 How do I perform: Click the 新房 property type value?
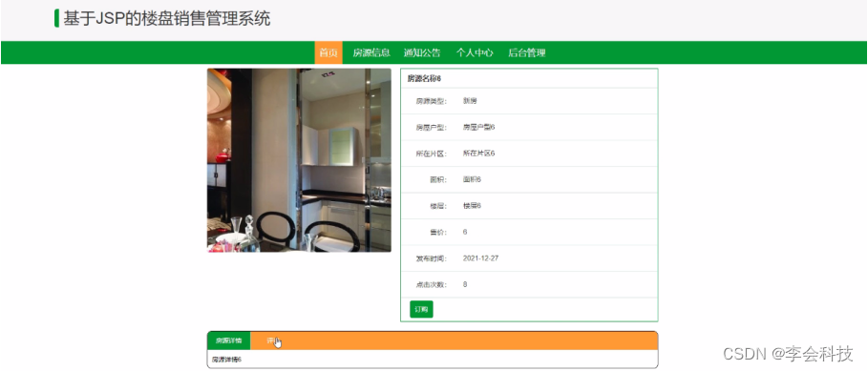point(470,101)
